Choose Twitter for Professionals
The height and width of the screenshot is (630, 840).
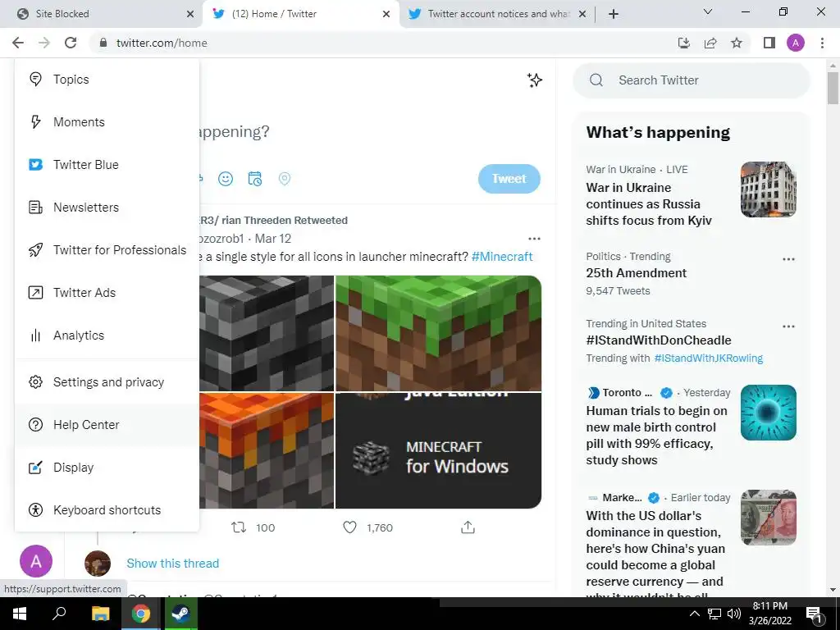click(107, 250)
